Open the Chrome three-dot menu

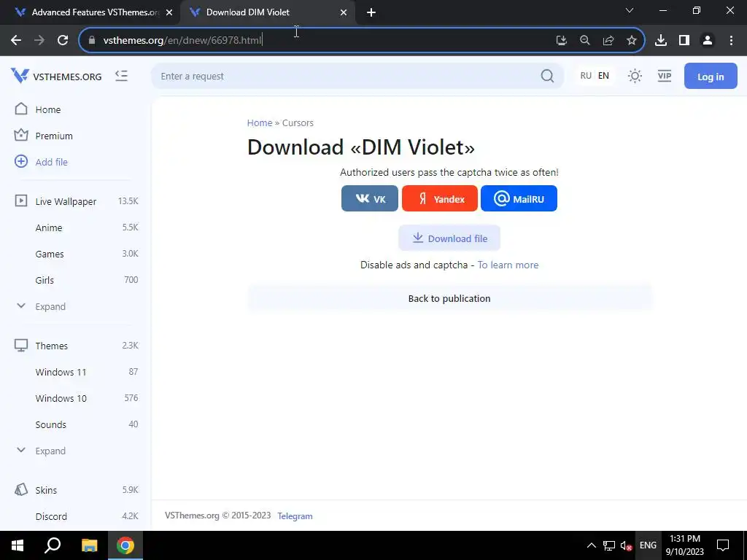coord(731,40)
